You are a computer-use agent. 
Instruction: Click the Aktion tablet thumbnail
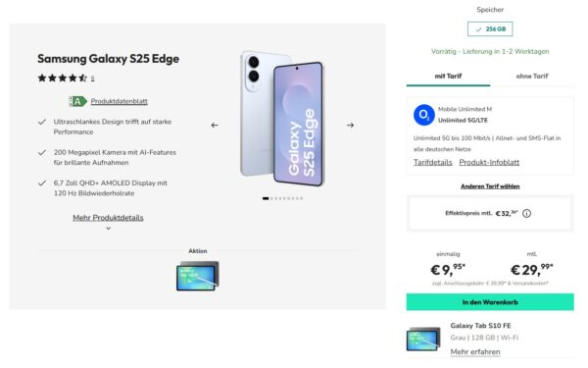[x=198, y=276]
